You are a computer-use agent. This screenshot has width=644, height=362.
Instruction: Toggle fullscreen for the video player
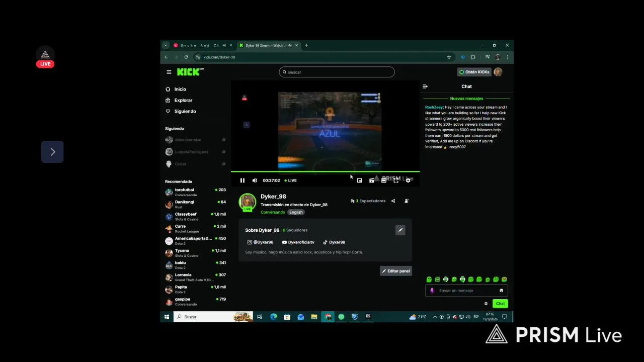click(396, 180)
